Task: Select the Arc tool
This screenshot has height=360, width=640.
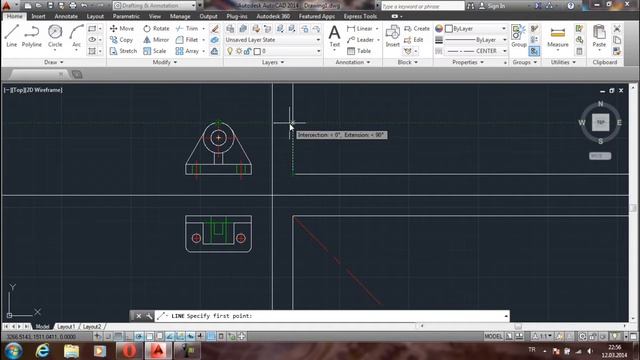Action: 76,36
